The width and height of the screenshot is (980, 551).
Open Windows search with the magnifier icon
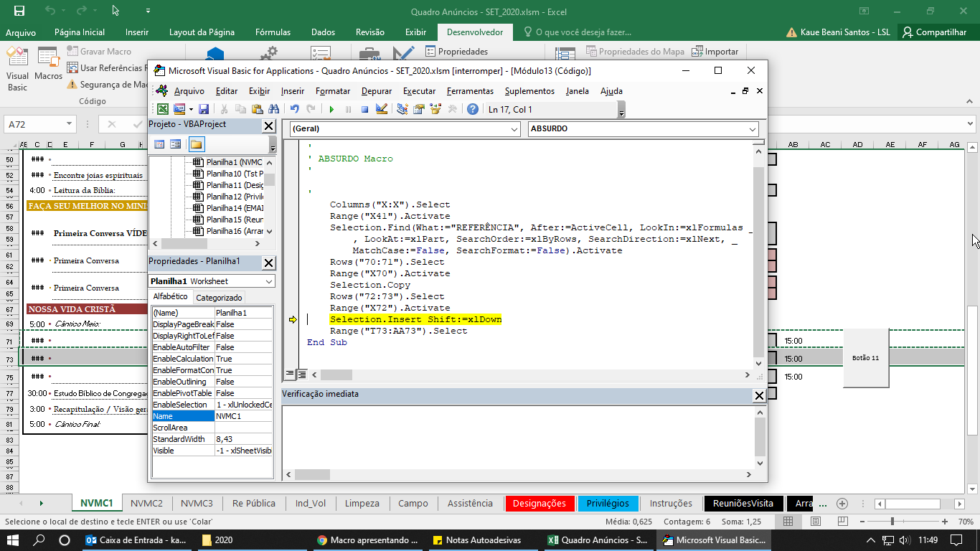coord(39,540)
